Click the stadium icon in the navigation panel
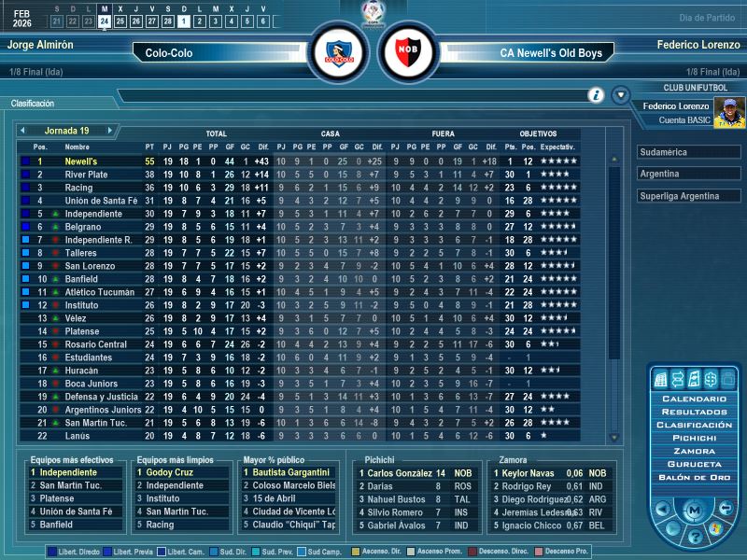 pos(662,379)
